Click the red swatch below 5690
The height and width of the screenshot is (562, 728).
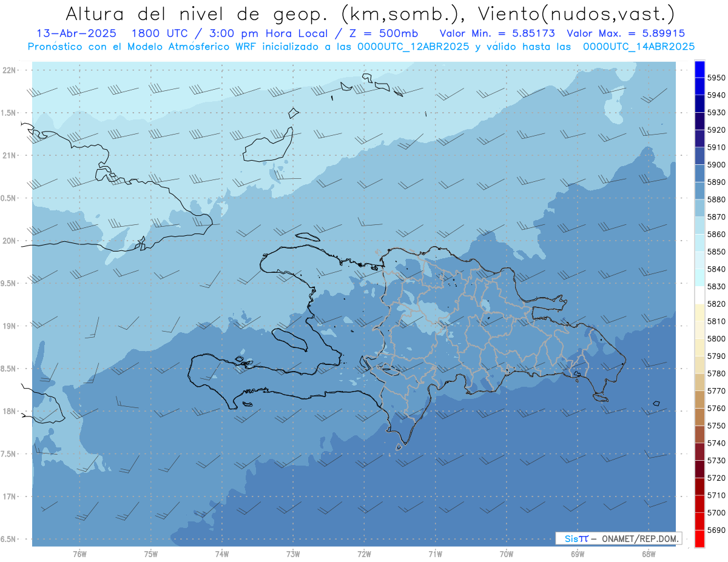[699, 538]
